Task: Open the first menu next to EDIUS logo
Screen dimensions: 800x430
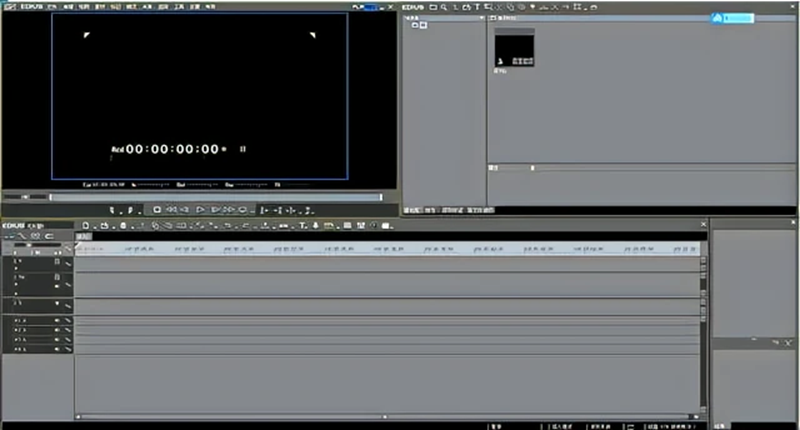Action: (x=38, y=6)
